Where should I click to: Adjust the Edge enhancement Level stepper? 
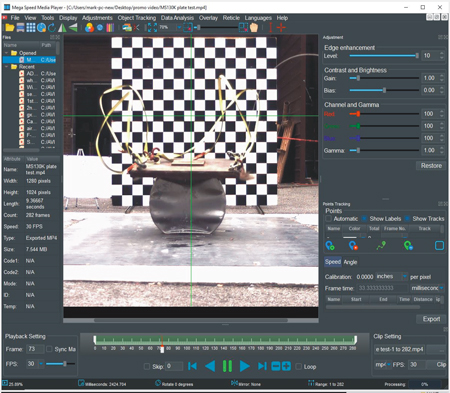[x=442, y=55]
